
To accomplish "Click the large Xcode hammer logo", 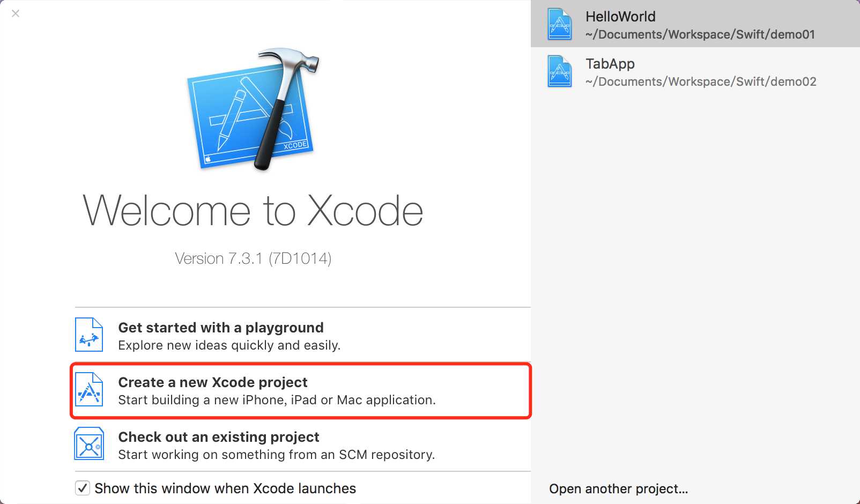I will 252,110.
